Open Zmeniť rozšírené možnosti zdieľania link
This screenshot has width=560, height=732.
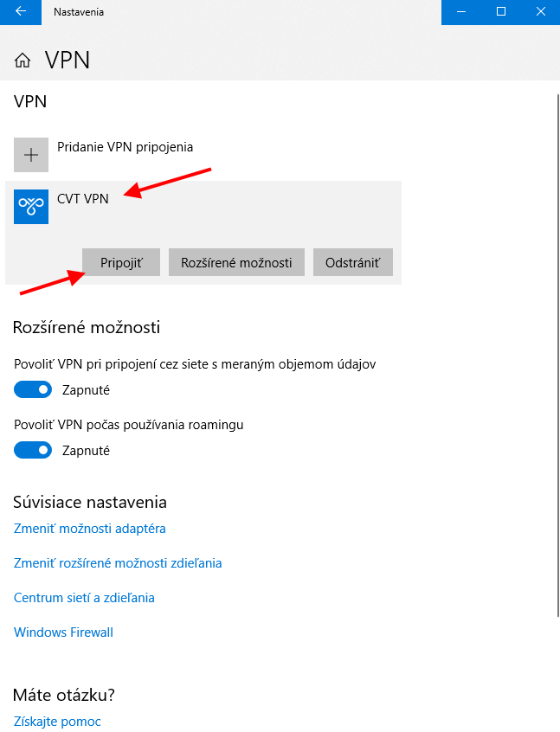pyautogui.click(x=118, y=563)
